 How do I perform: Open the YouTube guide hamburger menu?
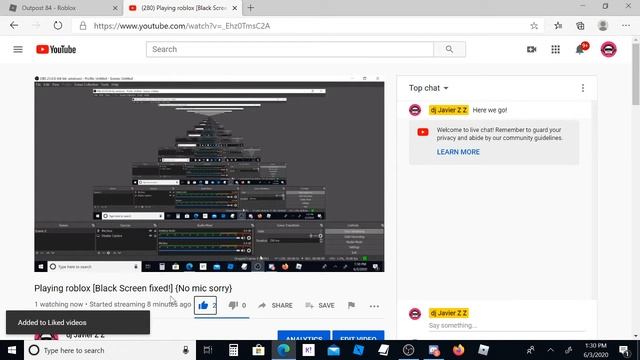(x=18, y=49)
